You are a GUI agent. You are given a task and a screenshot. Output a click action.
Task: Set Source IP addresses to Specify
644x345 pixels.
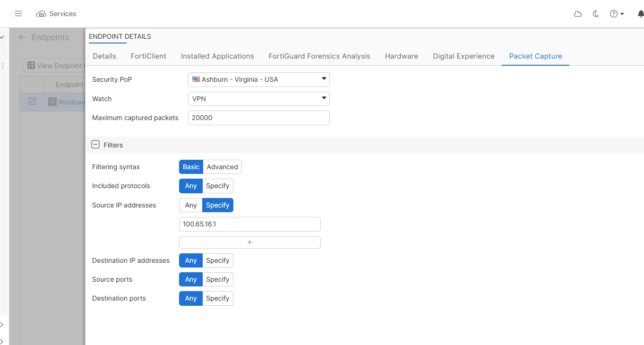pyautogui.click(x=218, y=205)
